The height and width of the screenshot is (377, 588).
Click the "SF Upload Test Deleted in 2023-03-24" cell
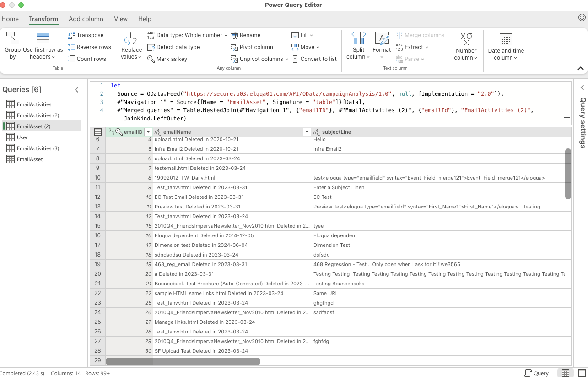[232, 351]
